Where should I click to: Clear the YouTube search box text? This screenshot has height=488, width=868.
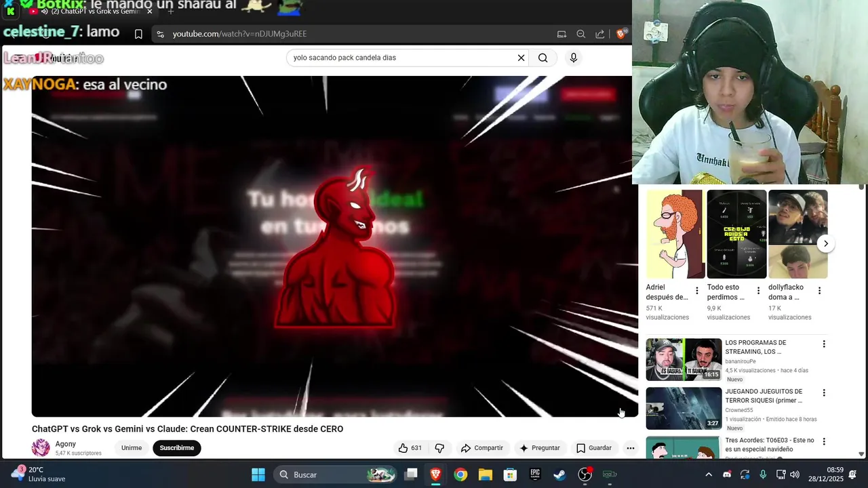point(521,58)
